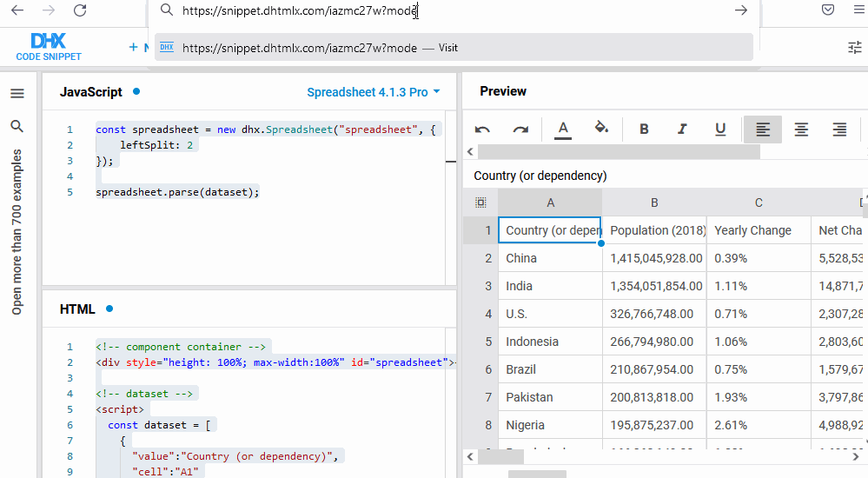The width and height of the screenshot is (868, 478).
Task: Toggle bold formatting
Action: 644,129
